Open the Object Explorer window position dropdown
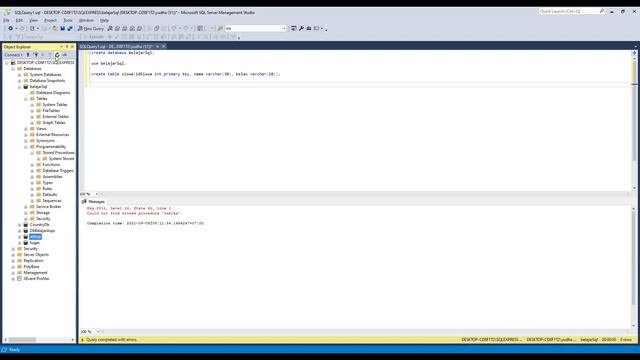This screenshot has height=360, width=640. (61, 47)
